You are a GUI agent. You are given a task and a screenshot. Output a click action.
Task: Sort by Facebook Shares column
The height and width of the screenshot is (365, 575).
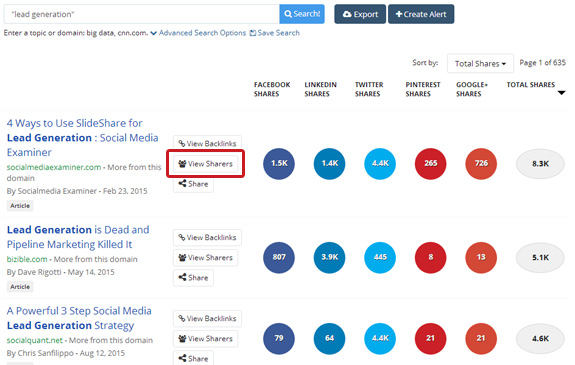click(272, 89)
